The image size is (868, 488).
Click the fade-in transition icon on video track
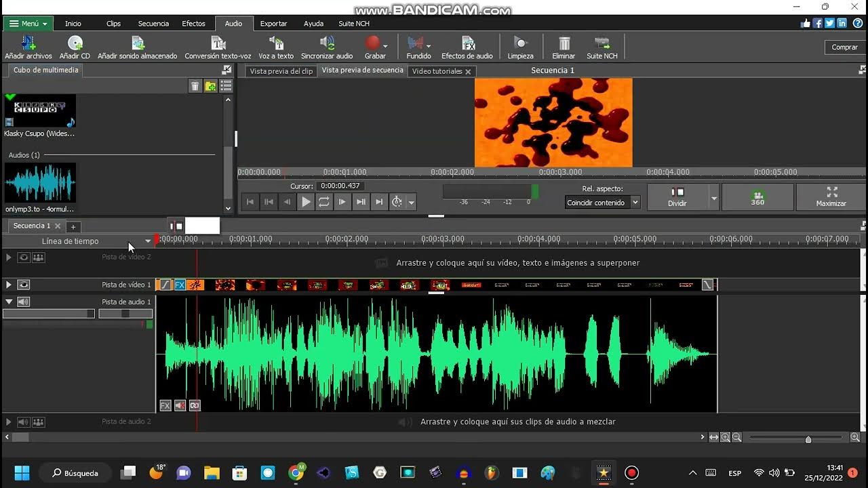coord(165,285)
